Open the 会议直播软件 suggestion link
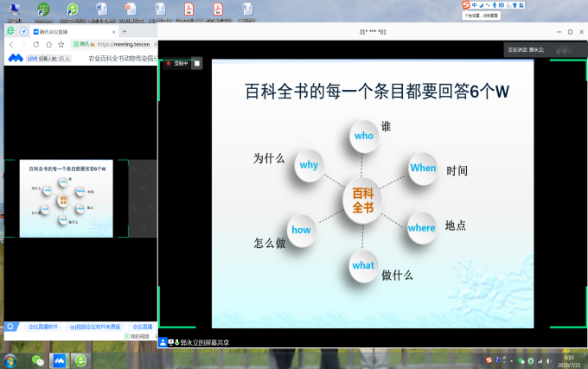The image size is (588, 369). pos(43,327)
